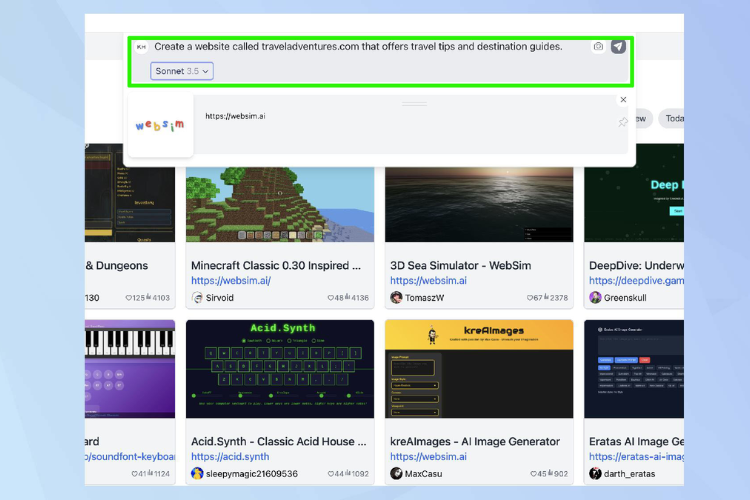This screenshot has height=500, width=750.
Task: Like the 3D Sea Simulator heart
Action: 529,298
